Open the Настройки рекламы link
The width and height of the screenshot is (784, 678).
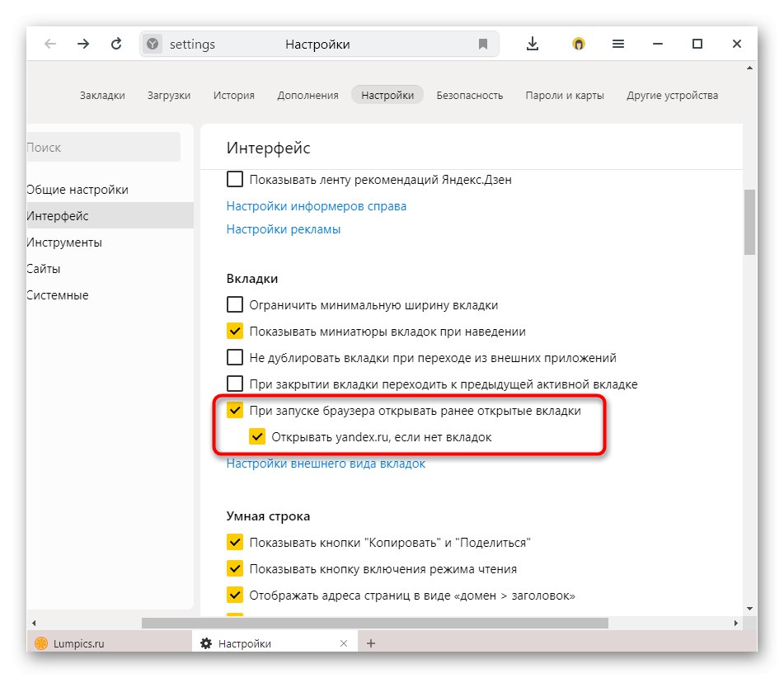[283, 228]
